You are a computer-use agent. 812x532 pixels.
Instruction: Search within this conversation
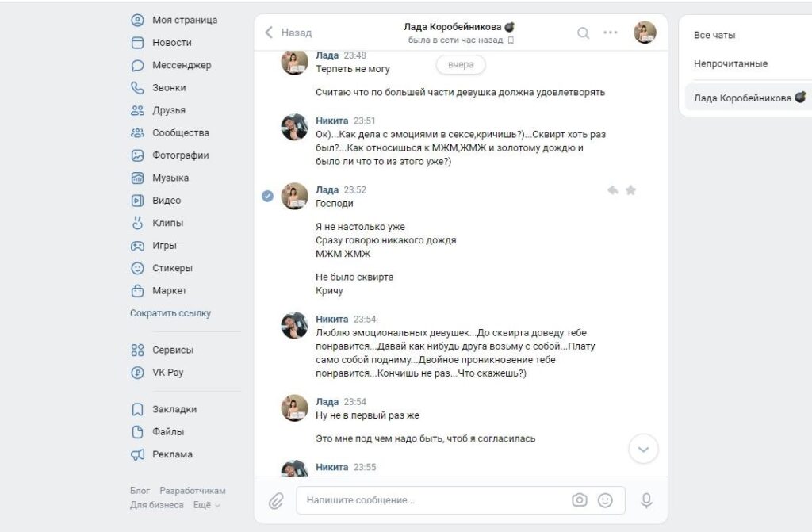(583, 33)
